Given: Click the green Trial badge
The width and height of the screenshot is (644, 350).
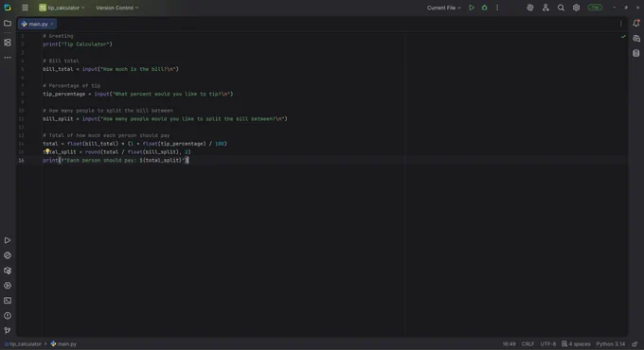Looking at the screenshot, I should (595, 8).
